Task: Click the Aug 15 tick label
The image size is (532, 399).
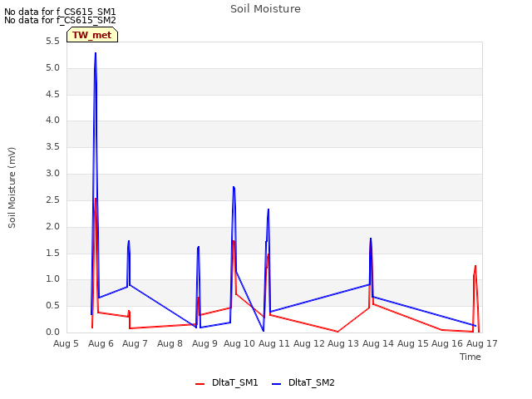Action: (413, 343)
